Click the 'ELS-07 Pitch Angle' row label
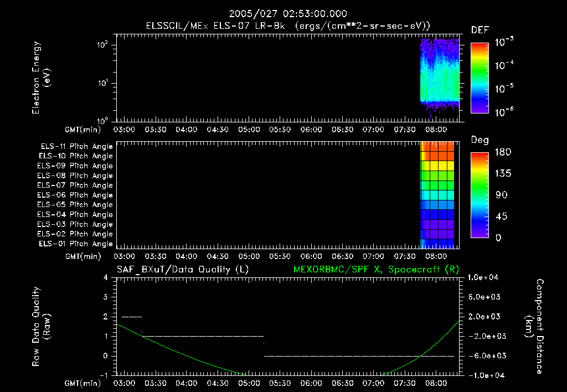Image resolution: width=567 pixels, height=392 pixels. click(x=75, y=185)
